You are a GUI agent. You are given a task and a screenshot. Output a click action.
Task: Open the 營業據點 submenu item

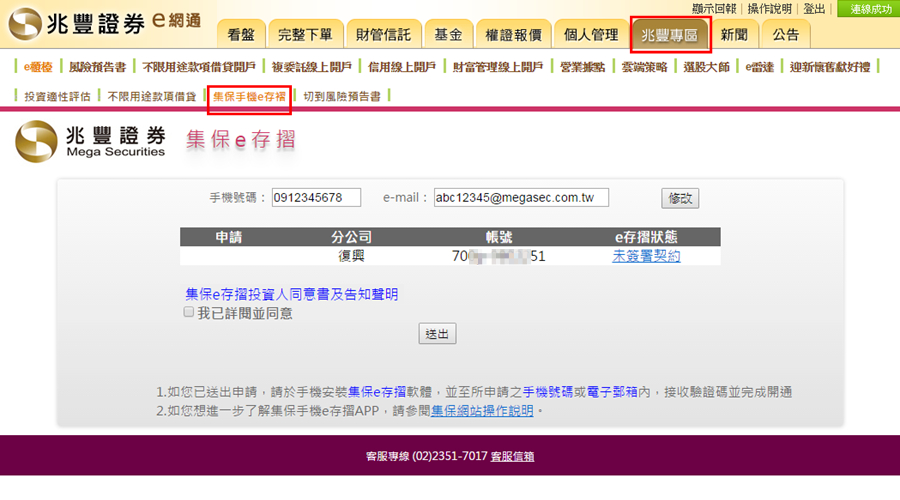tap(582, 67)
